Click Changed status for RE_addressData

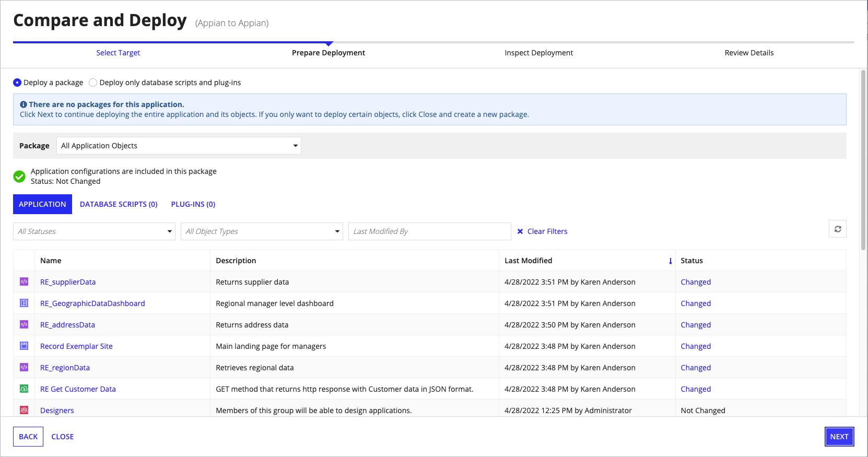click(x=696, y=325)
